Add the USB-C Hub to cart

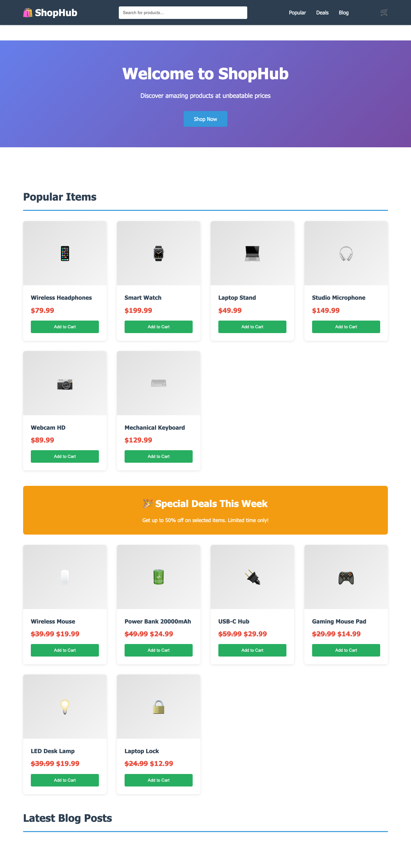[252, 650]
